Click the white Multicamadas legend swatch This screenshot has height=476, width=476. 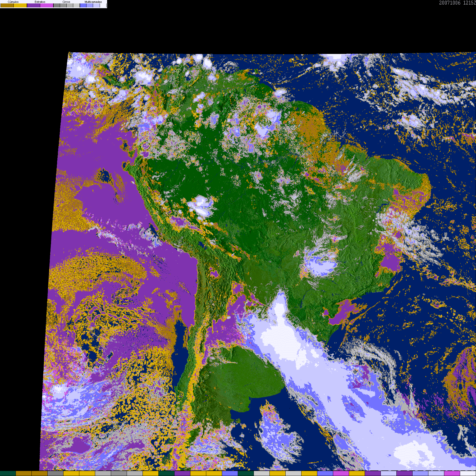(103, 5)
